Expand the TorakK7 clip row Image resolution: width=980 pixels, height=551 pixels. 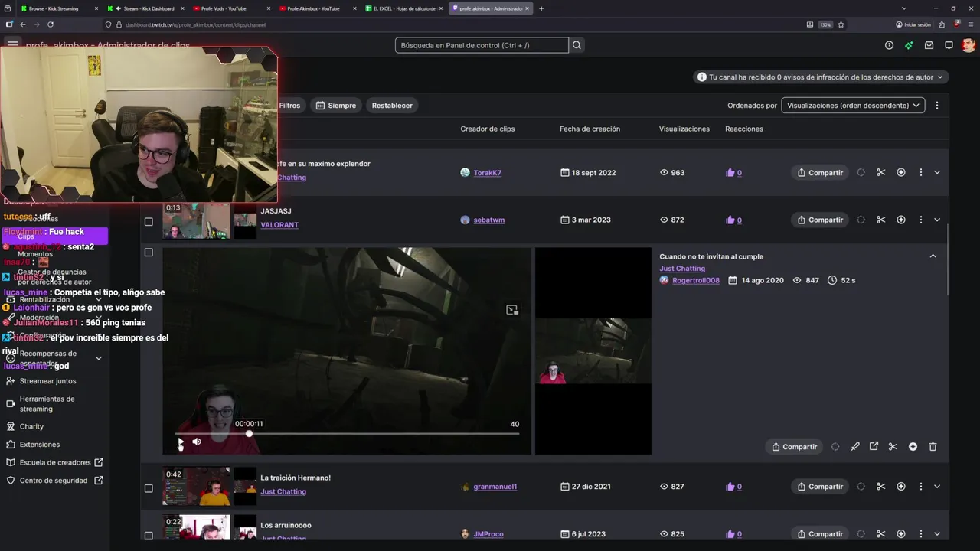pos(937,173)
